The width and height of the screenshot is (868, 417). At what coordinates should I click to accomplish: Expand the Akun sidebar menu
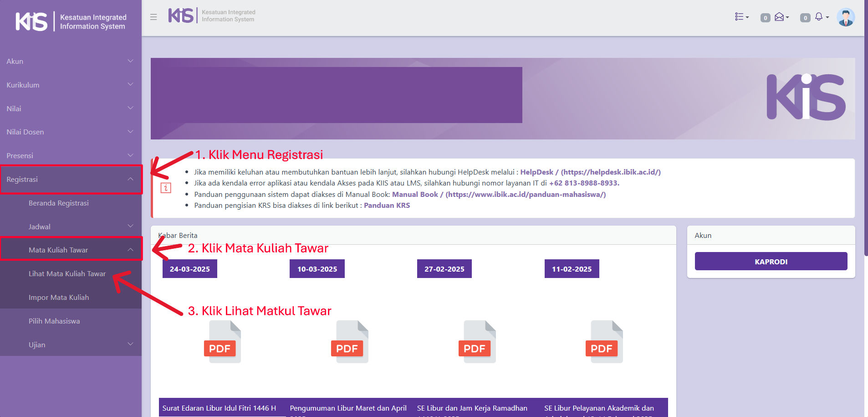(71, 61)
